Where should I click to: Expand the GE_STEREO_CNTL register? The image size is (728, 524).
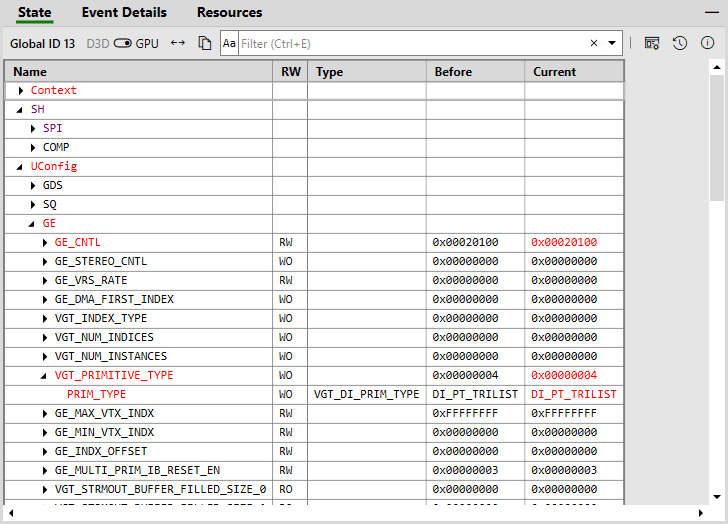pos(45,262)
